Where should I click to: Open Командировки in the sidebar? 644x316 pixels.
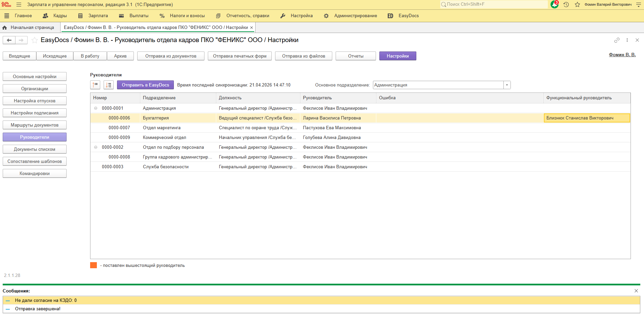point(35,173)
